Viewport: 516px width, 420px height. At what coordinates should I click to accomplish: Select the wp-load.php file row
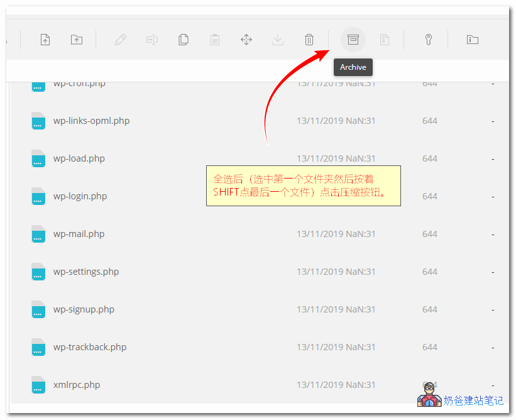(79, 158)
